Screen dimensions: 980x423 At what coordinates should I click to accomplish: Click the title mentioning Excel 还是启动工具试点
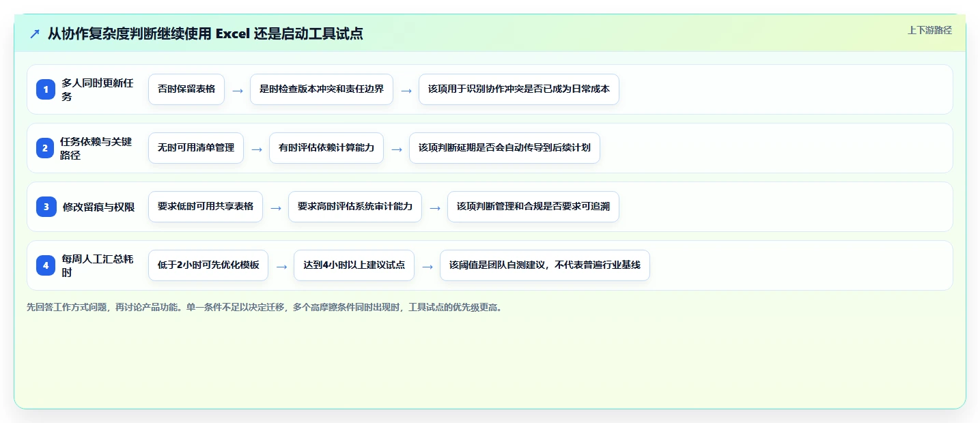[x=205, y=33]
